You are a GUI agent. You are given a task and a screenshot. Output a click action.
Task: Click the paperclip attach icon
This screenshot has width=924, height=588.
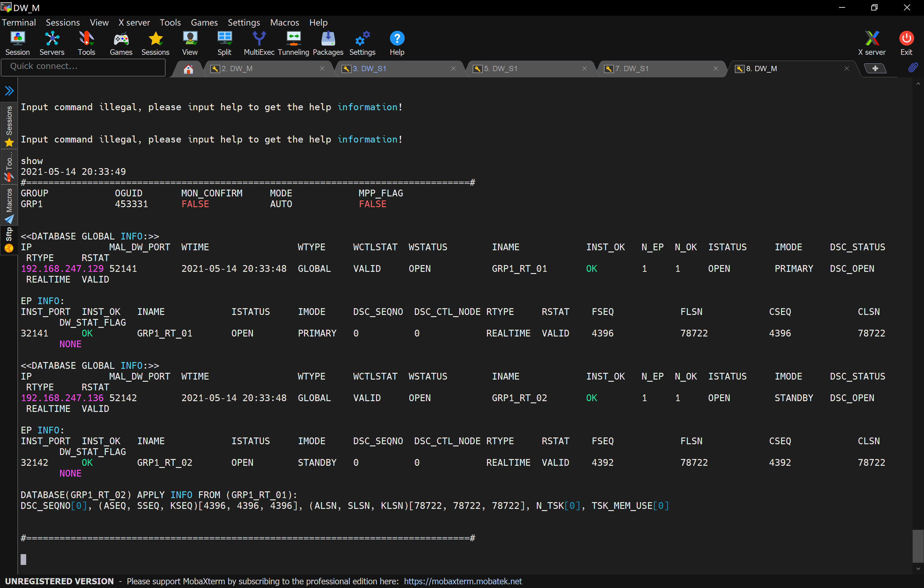tap(913, 68)
